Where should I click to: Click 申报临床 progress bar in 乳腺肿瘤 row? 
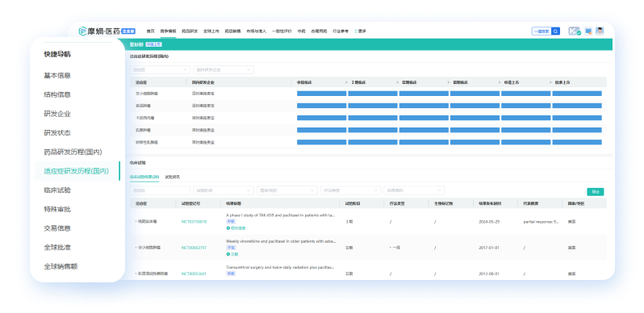pyautogui.click(x=321, y=130)
